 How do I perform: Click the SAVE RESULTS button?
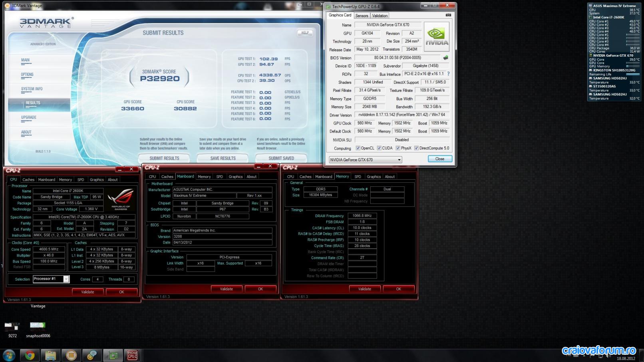223,158
